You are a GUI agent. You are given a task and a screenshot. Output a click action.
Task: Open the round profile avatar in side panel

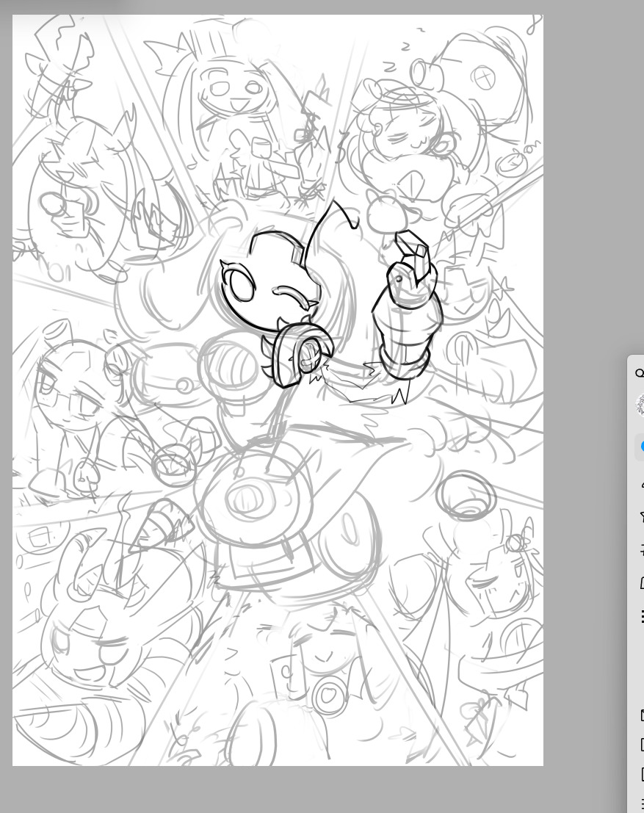640,405
